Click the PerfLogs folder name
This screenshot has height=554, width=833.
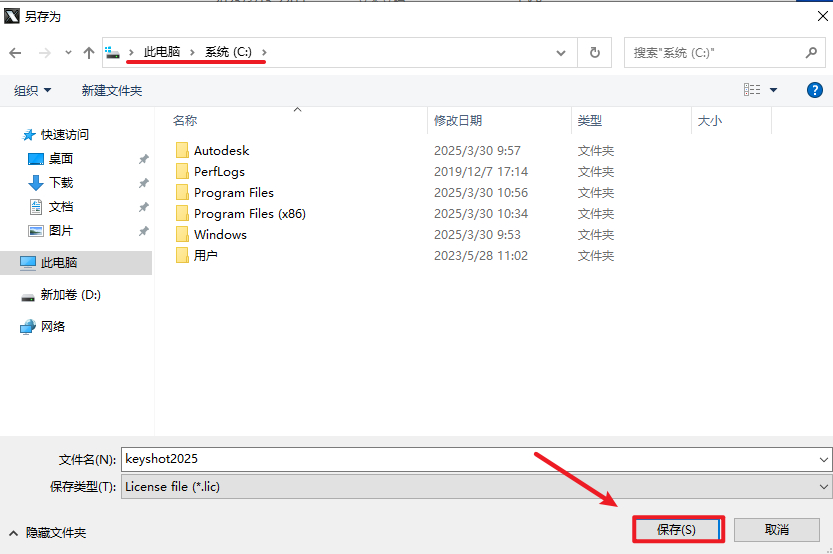coord(219,172)
